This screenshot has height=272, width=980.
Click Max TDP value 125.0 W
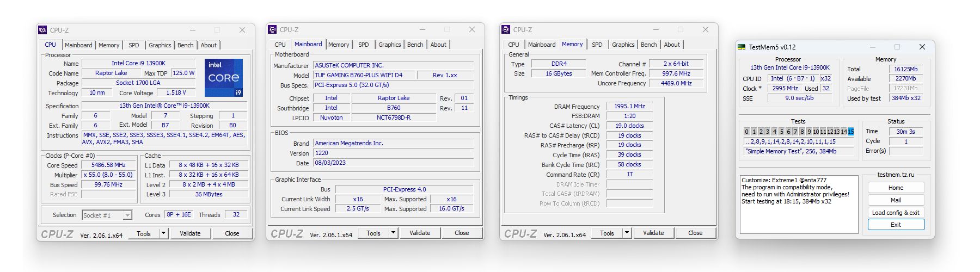click(x=183, y=73)
